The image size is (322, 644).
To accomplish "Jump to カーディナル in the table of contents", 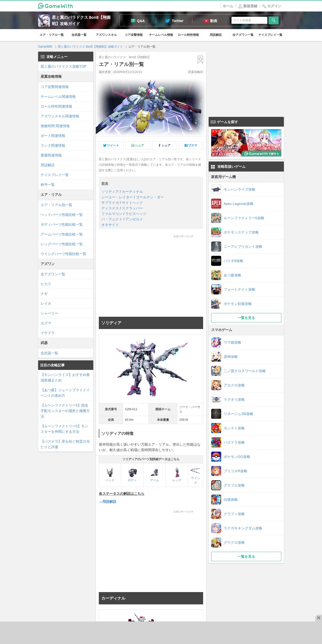I will pos(132,192).
